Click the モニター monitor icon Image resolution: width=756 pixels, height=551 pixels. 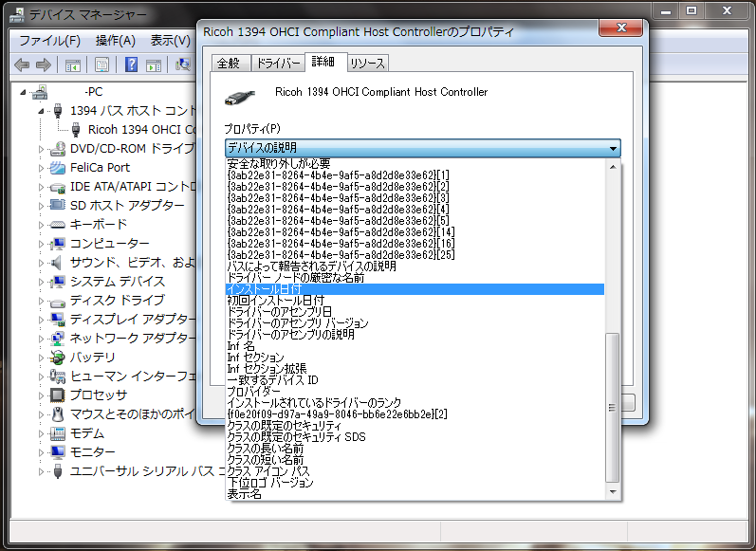57,452
